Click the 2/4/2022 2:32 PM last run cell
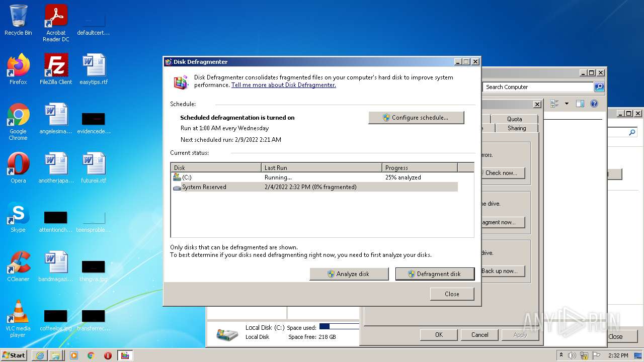This screenshot has height=362, width=644. 310,187
